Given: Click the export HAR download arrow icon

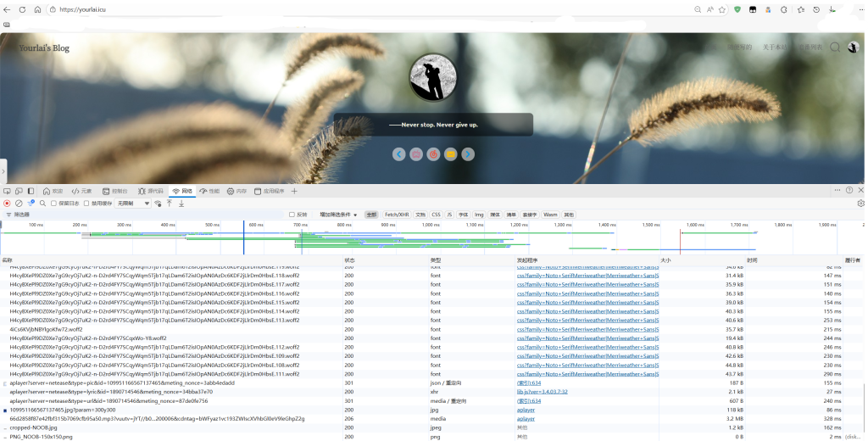Looking at the screenshot, I should pos(181,204).
